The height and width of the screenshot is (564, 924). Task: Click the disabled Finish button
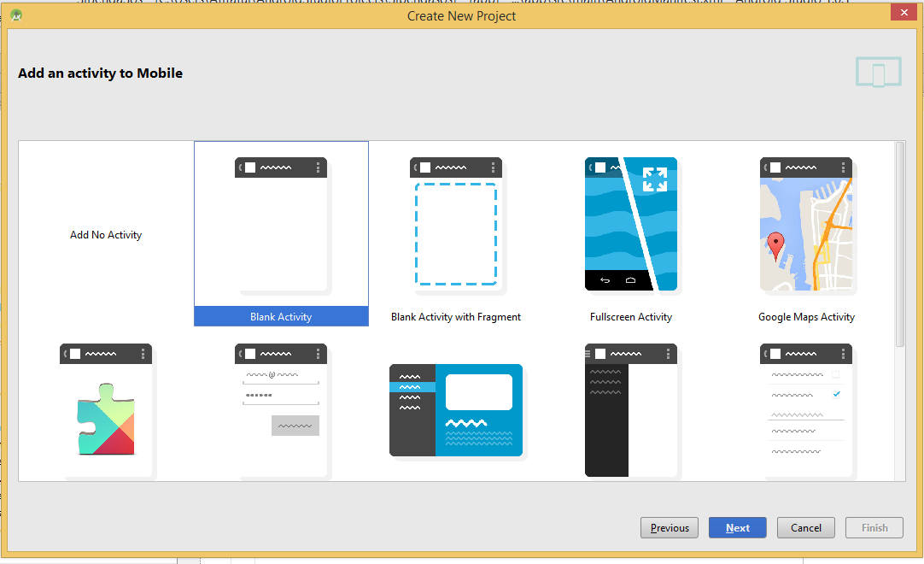pyautogui.click(x=874, y=527)
